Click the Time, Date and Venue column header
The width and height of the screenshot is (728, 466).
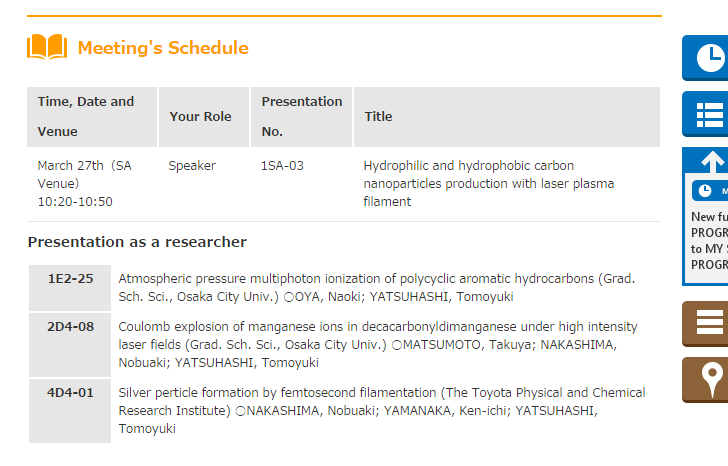click(86, 116)
